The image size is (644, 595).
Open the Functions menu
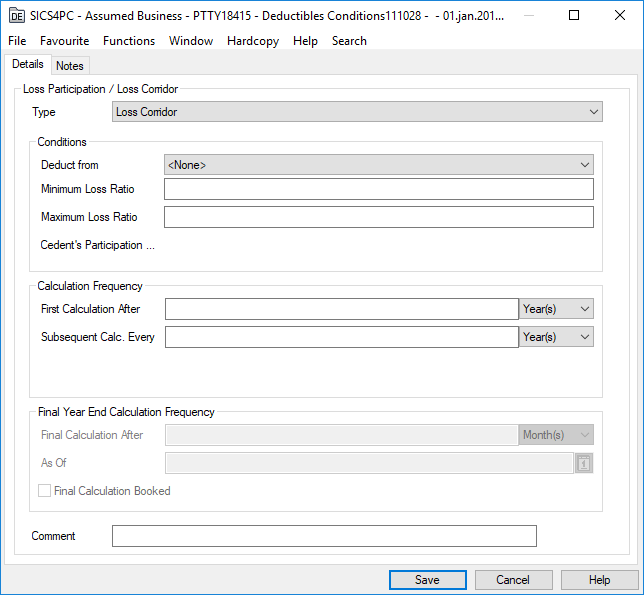(x=129, y=41)
